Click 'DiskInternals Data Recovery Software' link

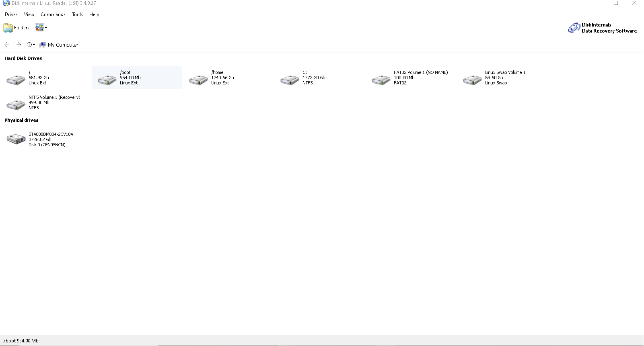pos(609,28)
